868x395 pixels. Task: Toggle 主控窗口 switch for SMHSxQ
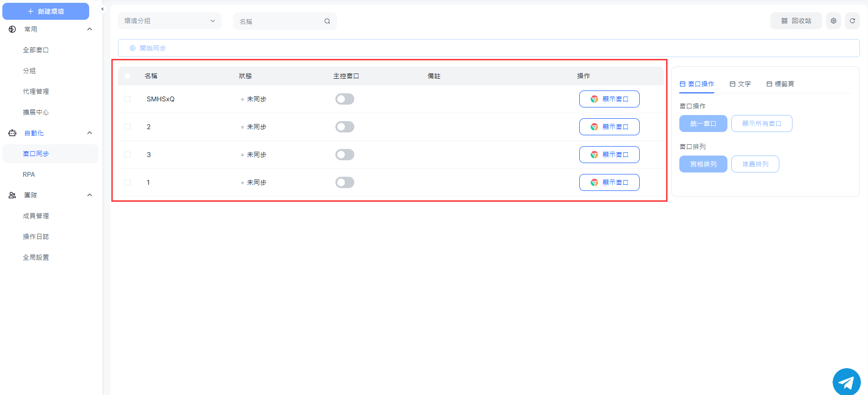(344, 99)
